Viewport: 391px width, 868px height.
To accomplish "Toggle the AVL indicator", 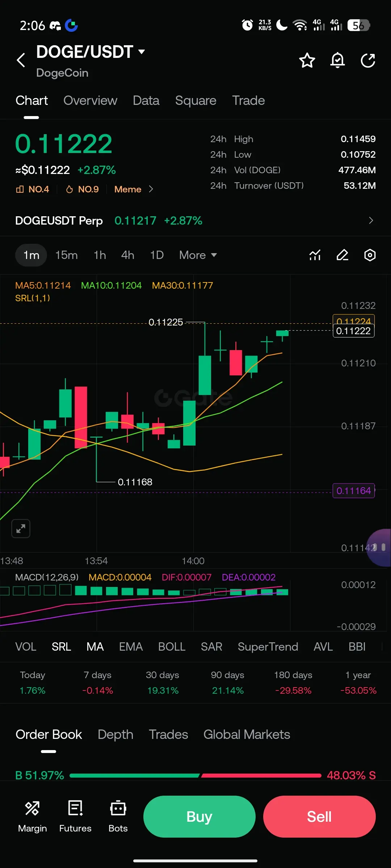I will pyautogui.click(x=323, y=647).
